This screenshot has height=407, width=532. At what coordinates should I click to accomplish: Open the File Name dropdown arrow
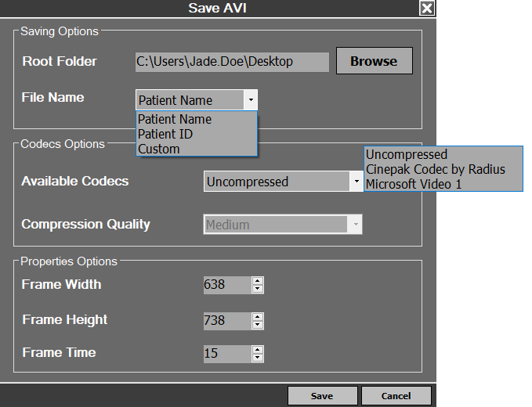click(x=250, y=100)
